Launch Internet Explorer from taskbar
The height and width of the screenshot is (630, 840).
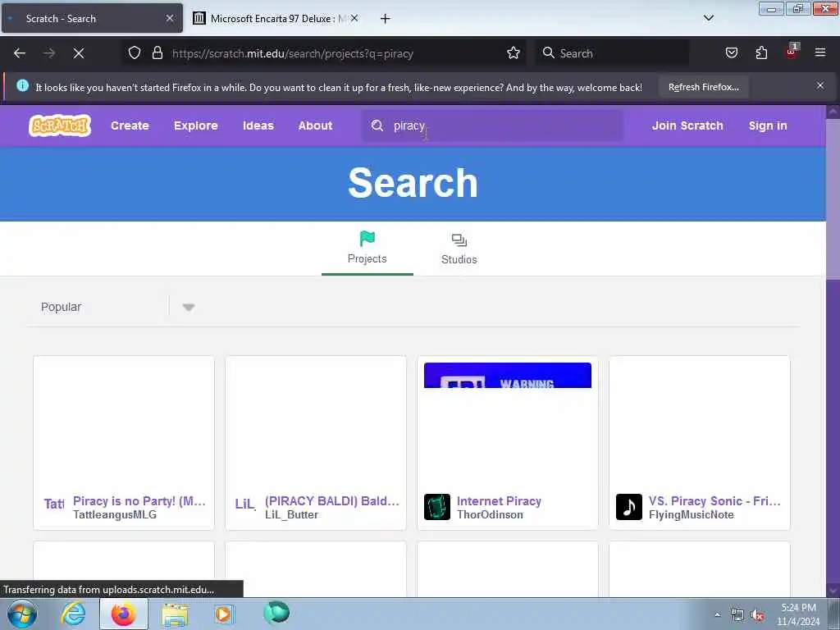click(73, 614)
